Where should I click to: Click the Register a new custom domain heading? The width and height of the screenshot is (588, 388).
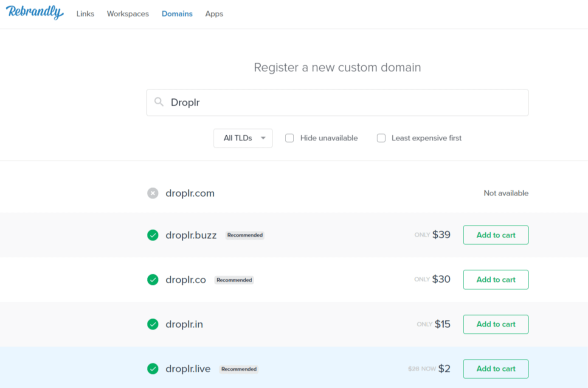[x=338, y=67]
